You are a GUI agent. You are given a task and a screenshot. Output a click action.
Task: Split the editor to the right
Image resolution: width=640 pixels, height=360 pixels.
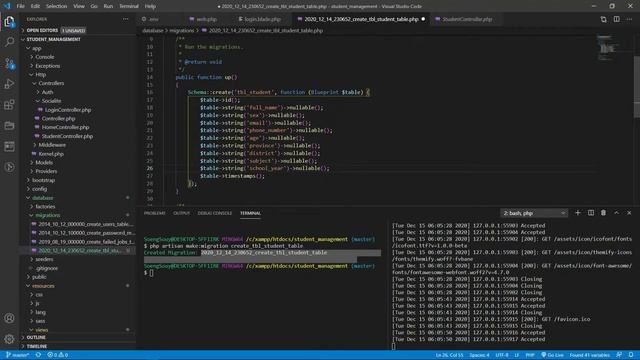point(616,19)
